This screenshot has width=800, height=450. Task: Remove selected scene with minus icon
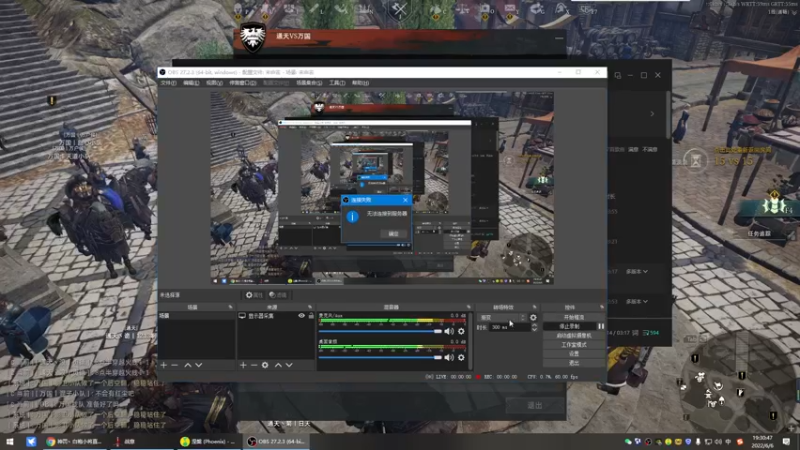pos(174,365)
